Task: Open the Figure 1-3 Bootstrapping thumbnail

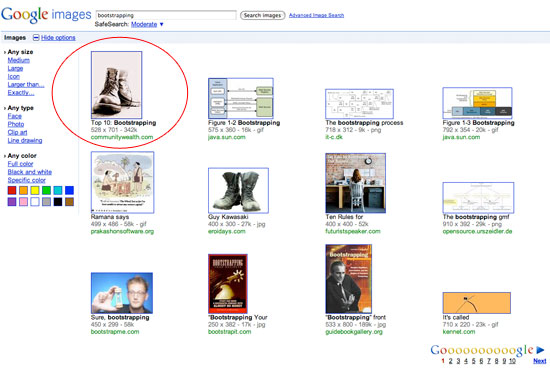Action: click(x=477, y=103)
